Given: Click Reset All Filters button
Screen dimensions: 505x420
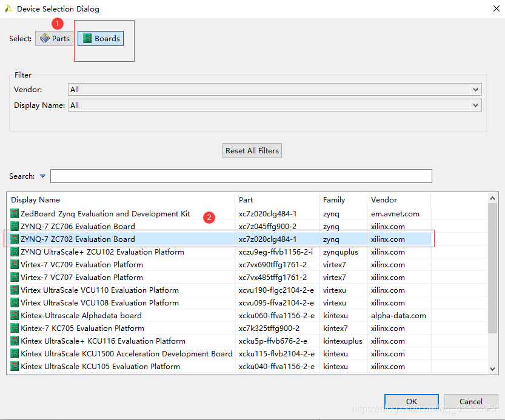Looking at the screenshot, I should tap(252, 151).
